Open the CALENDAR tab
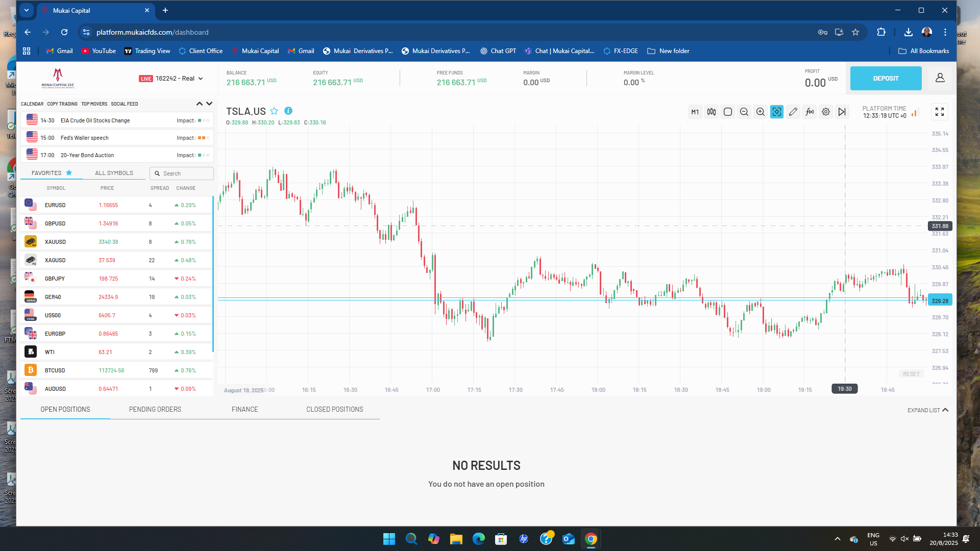Image resolution: width=980 pixels, height=551 pixels. coord(32,104)
